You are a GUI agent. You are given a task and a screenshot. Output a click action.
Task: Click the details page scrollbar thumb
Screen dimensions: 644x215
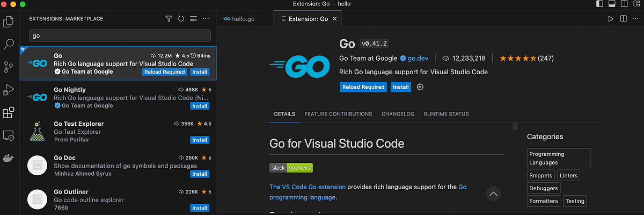click(x=515, y=127)
